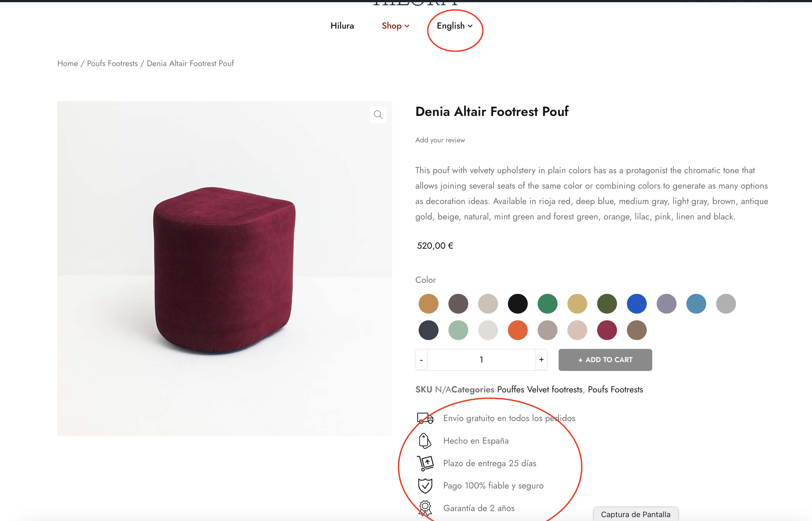Viewport: 812px width, 521px height.
Task: Open Poufs Footrests breadcrumb link
Action: coord(112,64)
